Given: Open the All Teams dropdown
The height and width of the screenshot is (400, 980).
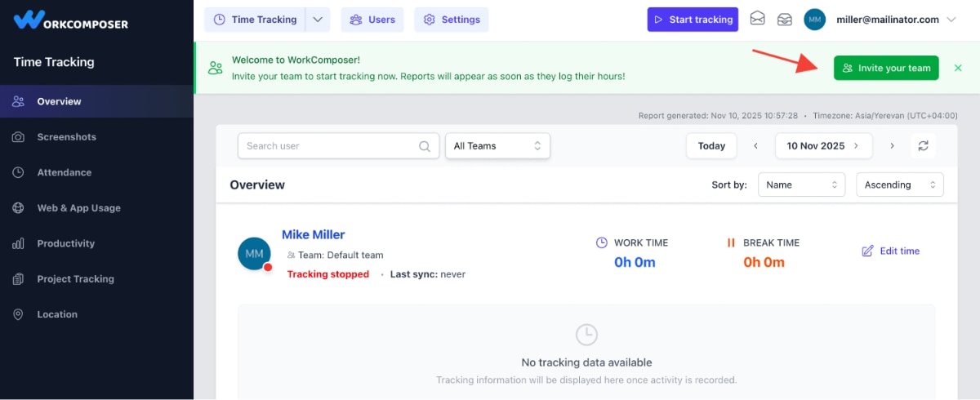Looking at the screenshot, I should (x=497, y=146).
